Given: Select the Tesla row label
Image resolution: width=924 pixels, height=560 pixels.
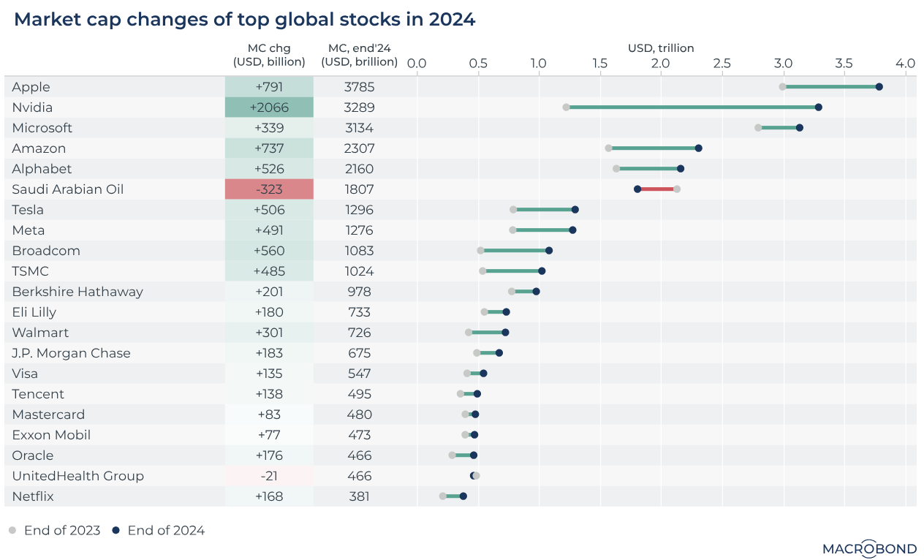Looking at the screenshot, I should tap(28, 210).
